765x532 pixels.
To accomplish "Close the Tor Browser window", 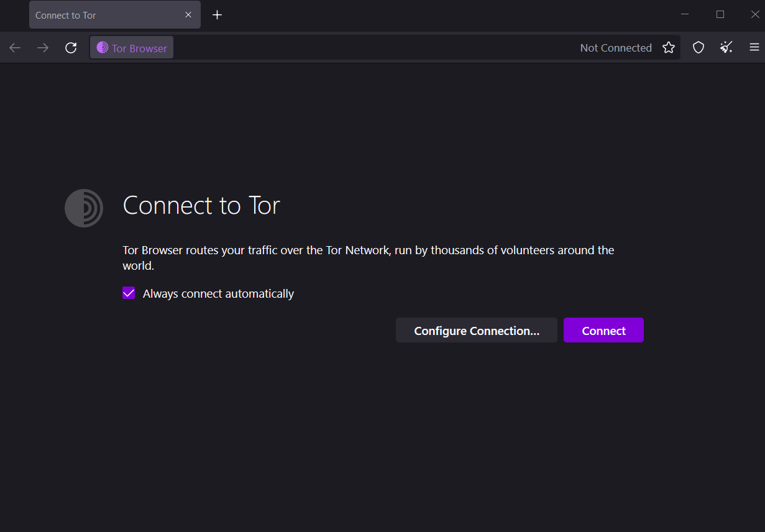I will pyautogui.click(x=755, y=14).
